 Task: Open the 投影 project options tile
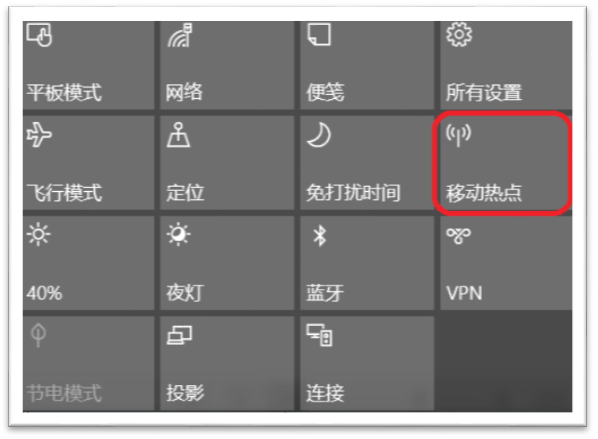point(227,363)
